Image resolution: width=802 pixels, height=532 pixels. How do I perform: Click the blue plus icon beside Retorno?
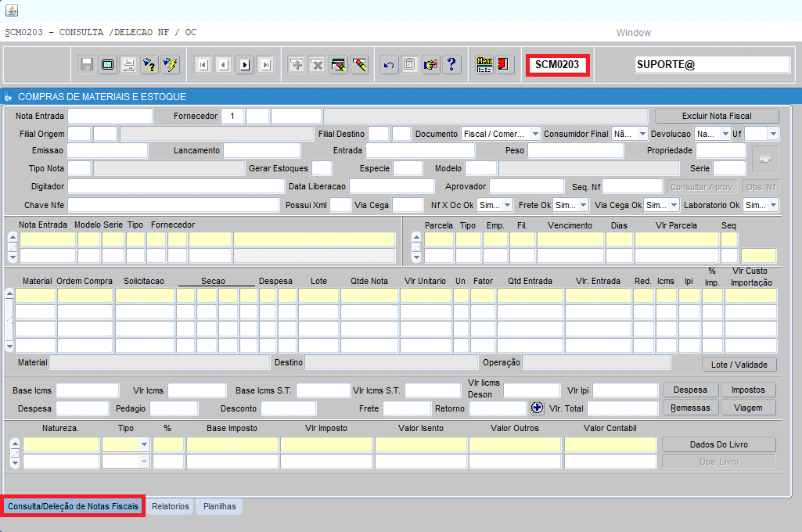click(x=537, y=408)
